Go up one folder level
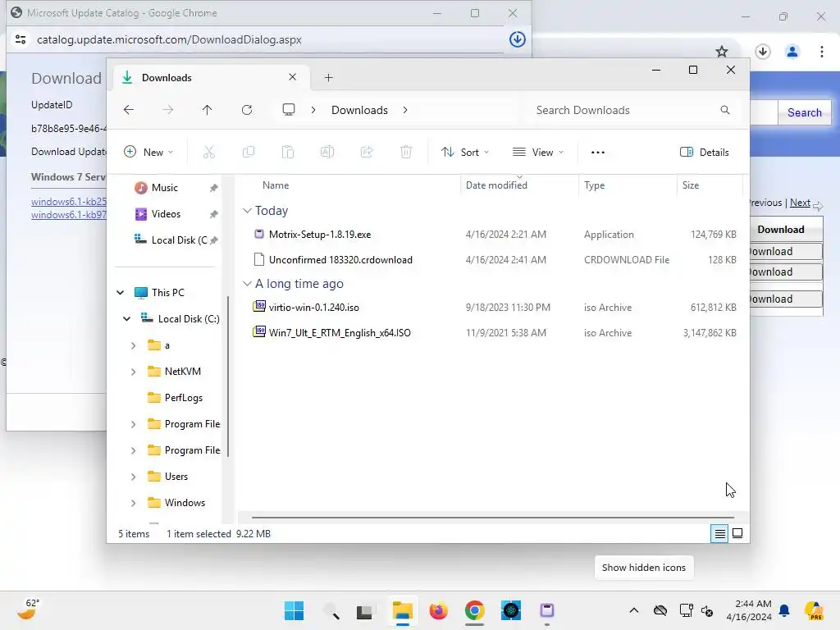840x630 pixels. (x=208, y=110)
